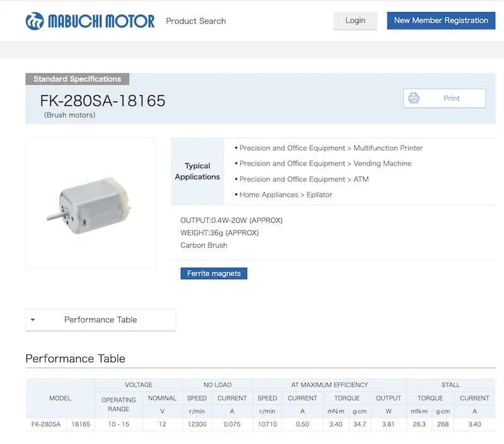Open Multifunction Printer application link
This screenshot has width=504, height=444.
[388, 148]
